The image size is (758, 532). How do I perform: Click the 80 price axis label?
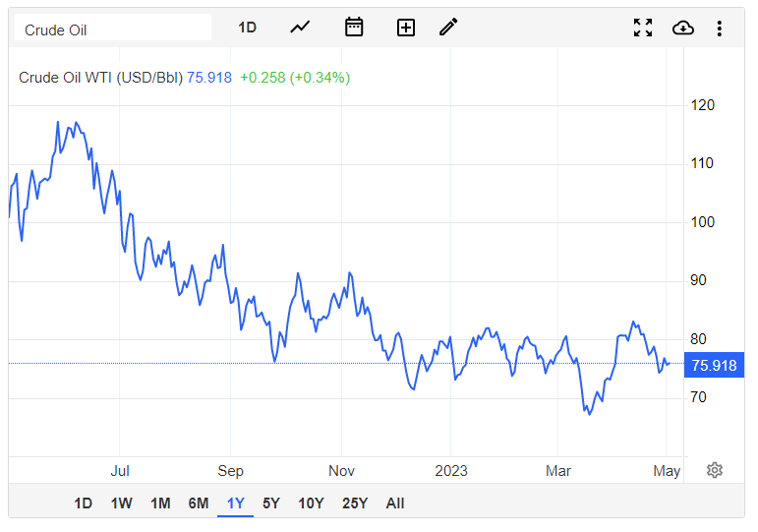click(x=698, y=339)
